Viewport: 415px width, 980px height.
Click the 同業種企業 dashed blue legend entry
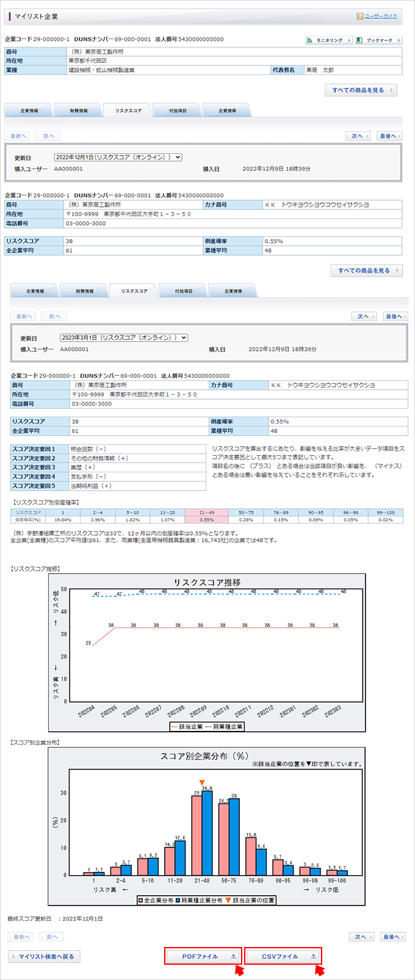tap(224, 727)
